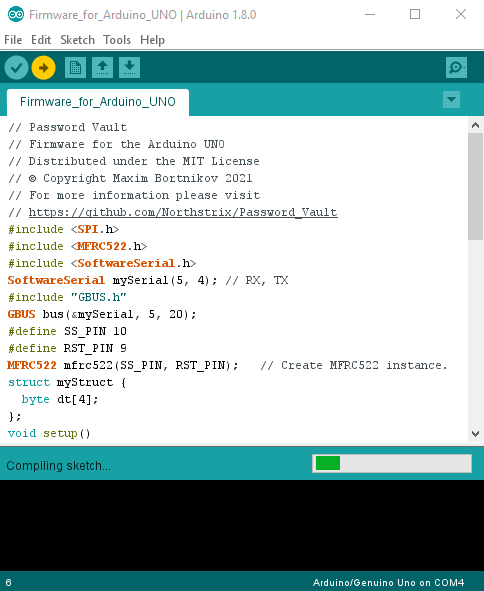Click 'Distributed under the MIT License' comment
The height and width of the screenshot is (591, 484).
pos(144,161)
